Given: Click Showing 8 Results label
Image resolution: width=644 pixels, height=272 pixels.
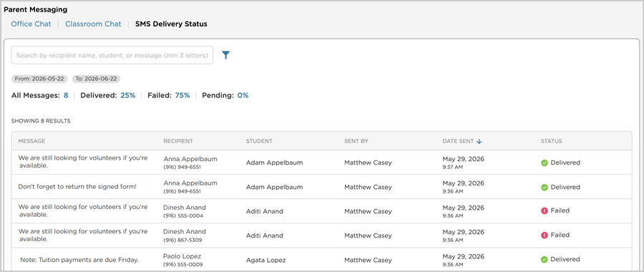Looking at the screenshot, I should click(x=41, y=121).
